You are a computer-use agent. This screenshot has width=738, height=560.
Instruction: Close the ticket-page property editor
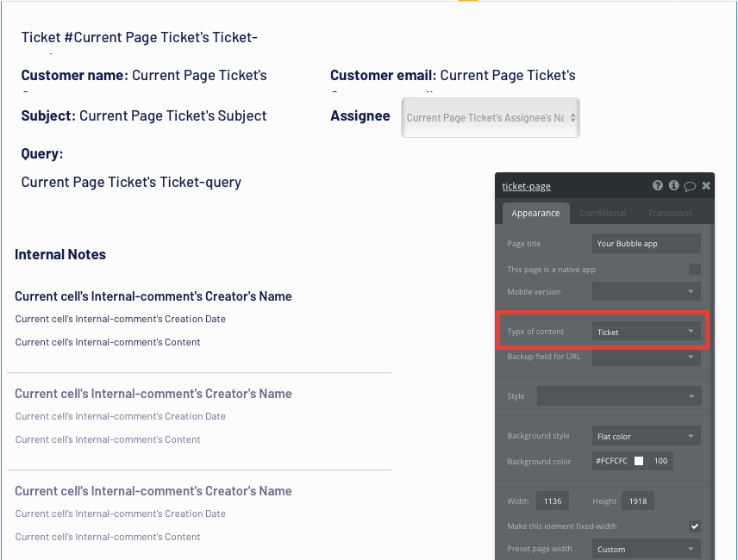pyautogui.click(x=705, y=185)
